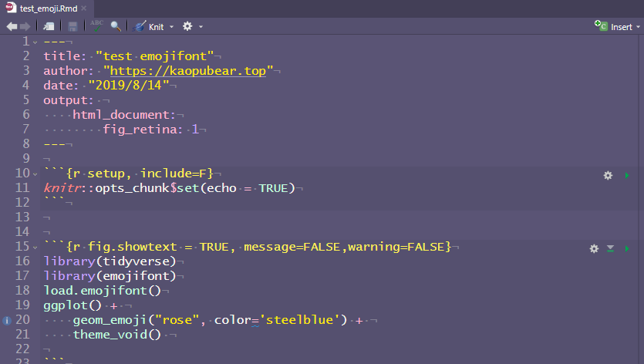Collapse chunk fold at line 15
The width and height of the screenshot is (644, 364).
click(35, 248)
